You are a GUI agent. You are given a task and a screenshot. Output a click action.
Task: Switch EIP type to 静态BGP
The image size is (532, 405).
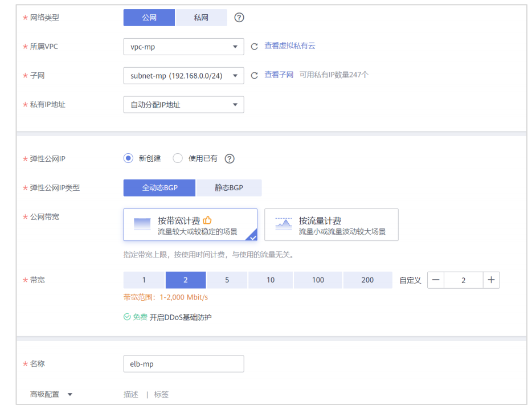click(228, 187)
